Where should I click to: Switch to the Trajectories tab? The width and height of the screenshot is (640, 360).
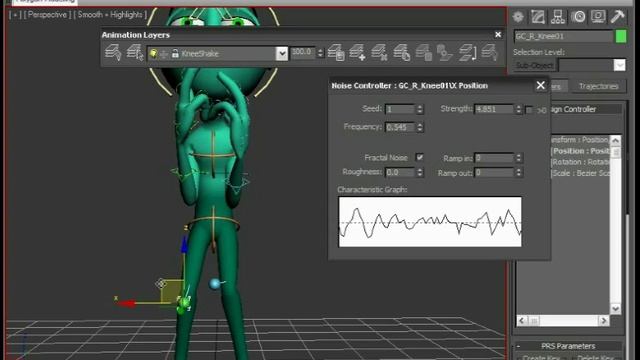tap(598, 86)
